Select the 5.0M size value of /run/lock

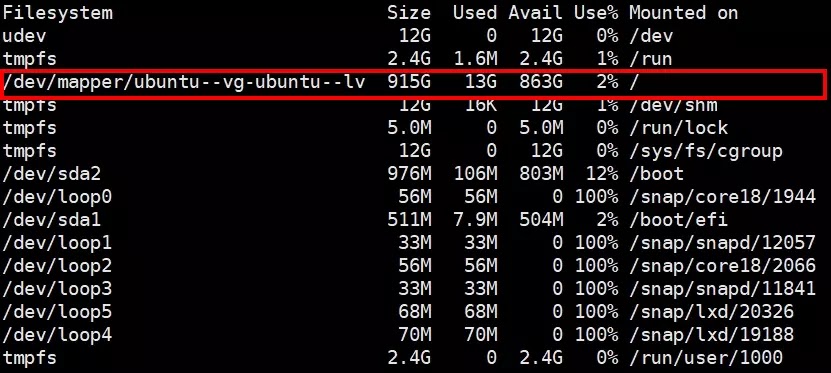pos(409,128)
